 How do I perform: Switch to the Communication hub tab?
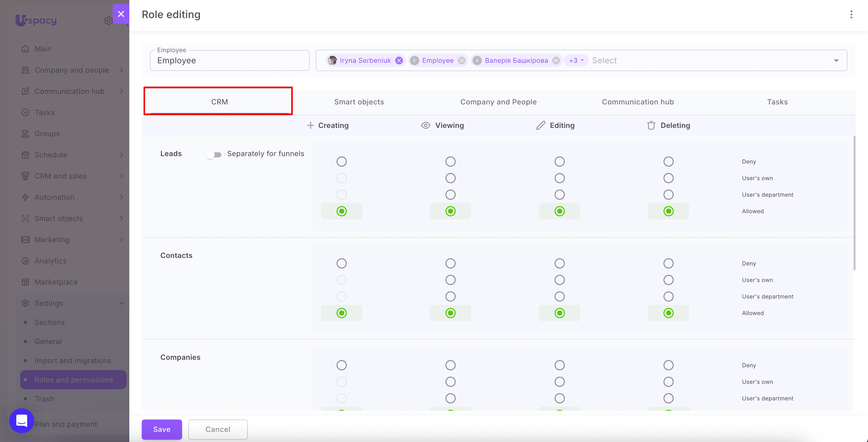pos(638,102)
